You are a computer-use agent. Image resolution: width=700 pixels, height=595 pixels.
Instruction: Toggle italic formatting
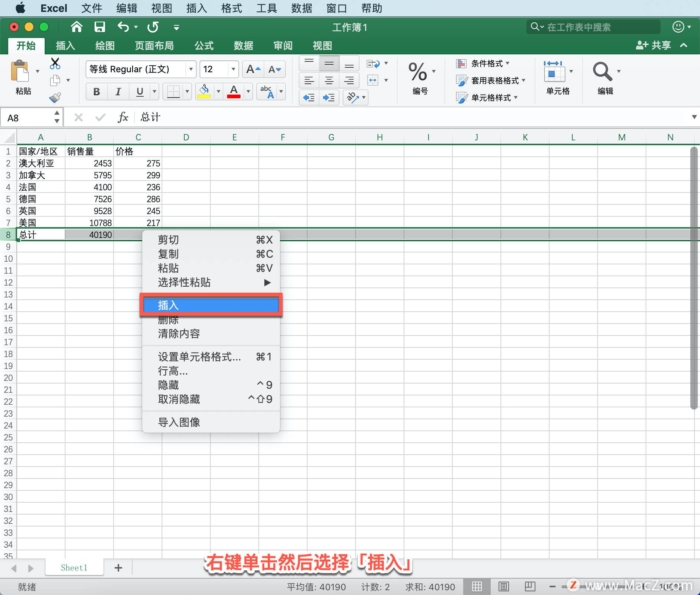coord(118,92)
